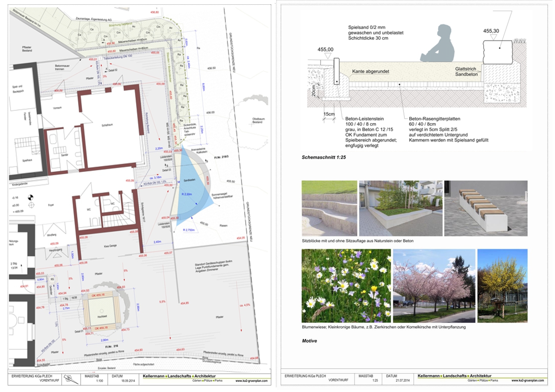The image size is (555, 392).
Task: Open www.ka2-gruenplan.com link on the right detail page
Action: tap(528, 380)
